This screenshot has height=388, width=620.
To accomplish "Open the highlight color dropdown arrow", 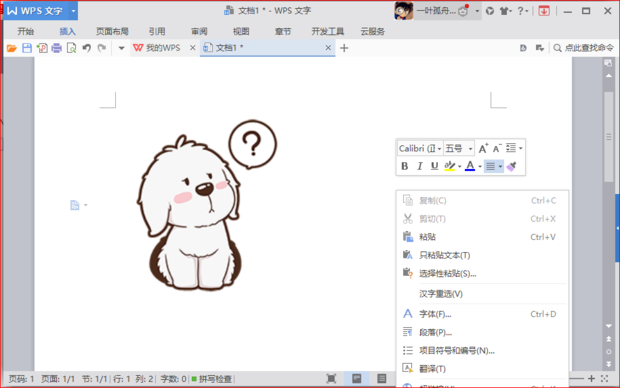I will coord(459,167).
